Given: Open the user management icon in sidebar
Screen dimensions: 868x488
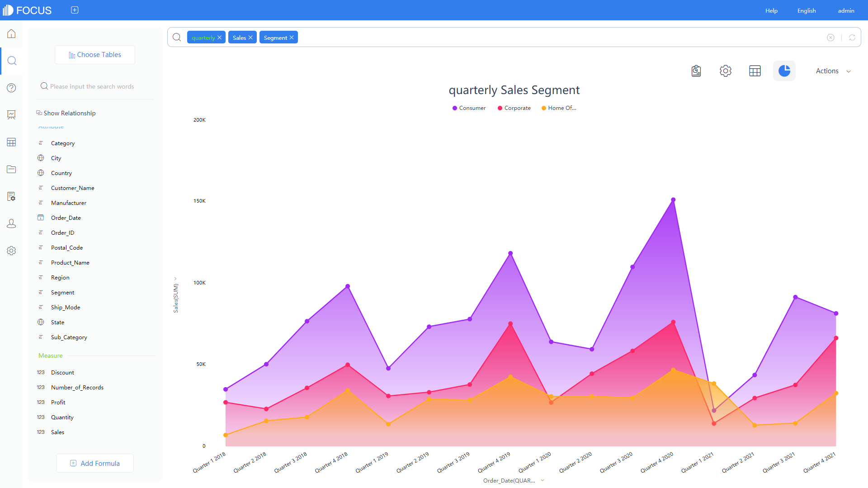Looking at the screenshot, I should click(11, 223).
